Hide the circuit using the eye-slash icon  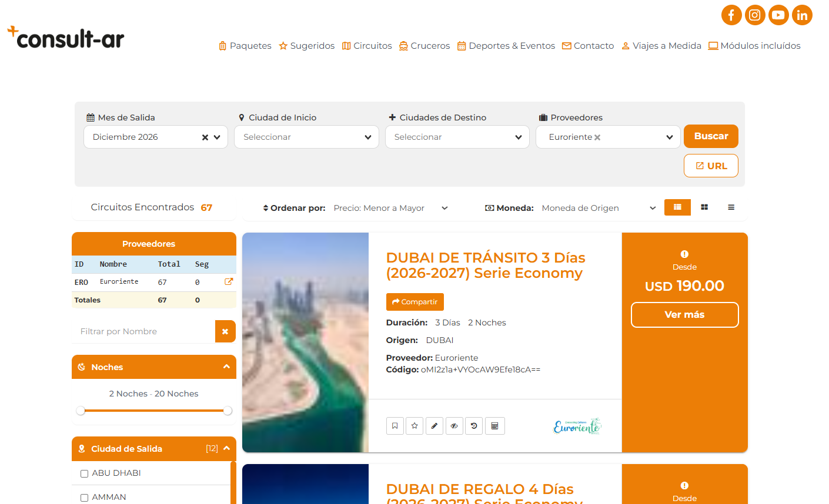pos(454,426)
